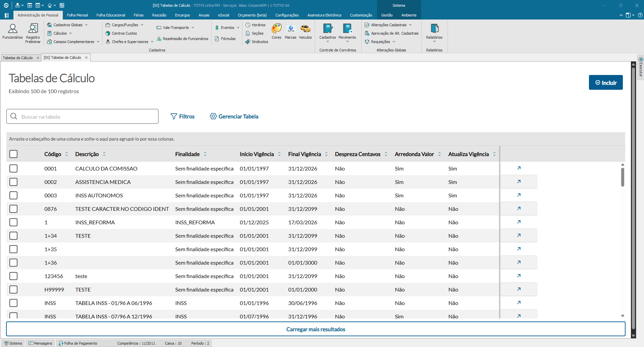
Task: Select checkbox for INSS_REFORMA row
Action: [13, 222]
